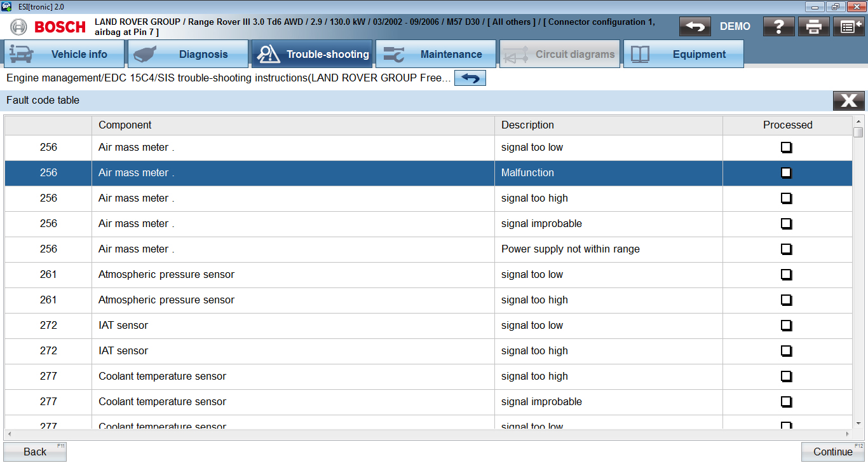The height and width of the screenshot is (463, 868).
Task: Select the Atmospheric pressure sensor signal too high row
Action: pos(292,300)
